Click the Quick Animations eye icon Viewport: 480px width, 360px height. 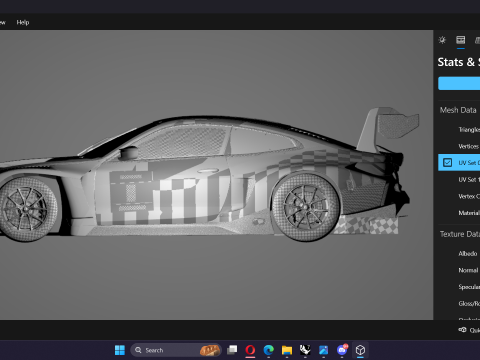[462, 330]
